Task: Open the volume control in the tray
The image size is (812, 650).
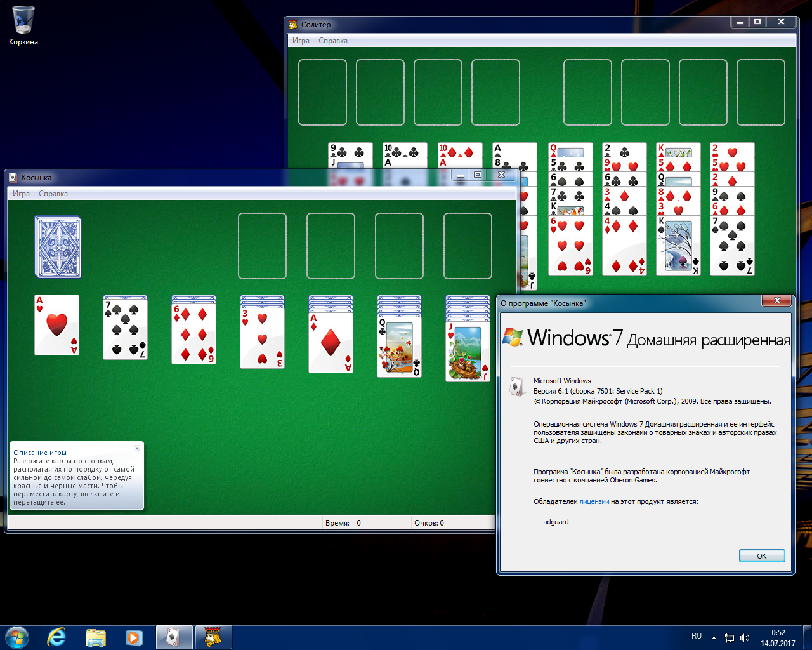Action: point(745,637)
